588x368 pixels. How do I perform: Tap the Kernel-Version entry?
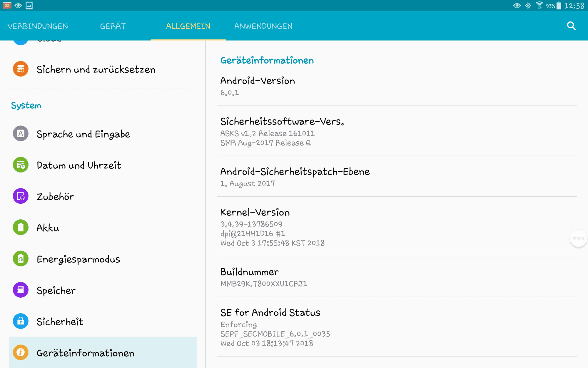coord(397,227)
